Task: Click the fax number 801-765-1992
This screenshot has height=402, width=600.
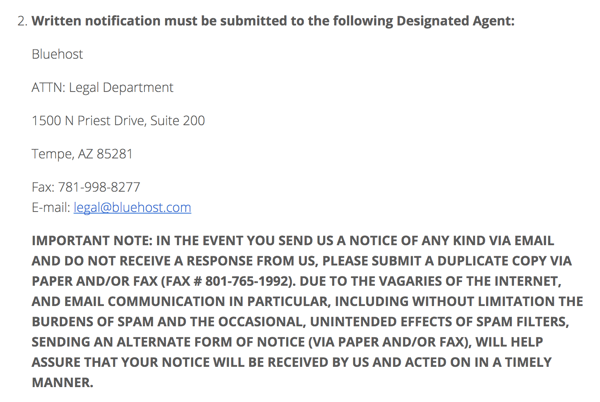Action: coord(246,281)
